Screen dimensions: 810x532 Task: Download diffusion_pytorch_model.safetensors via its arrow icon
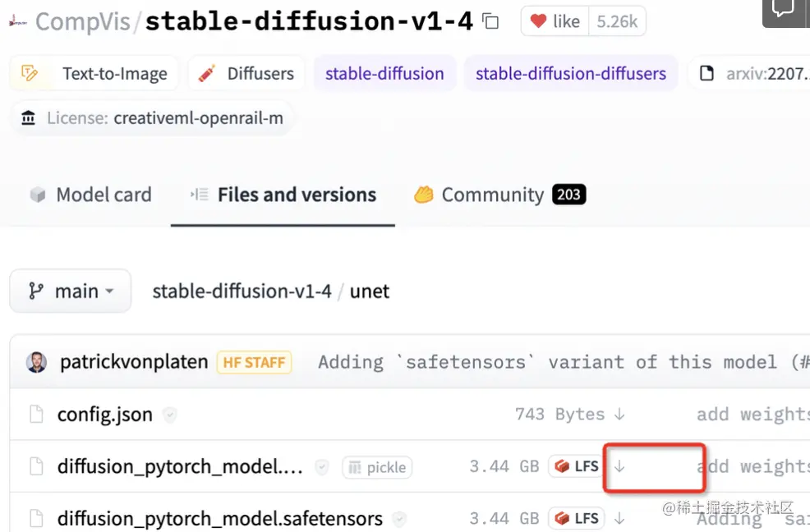coord(619,518)
